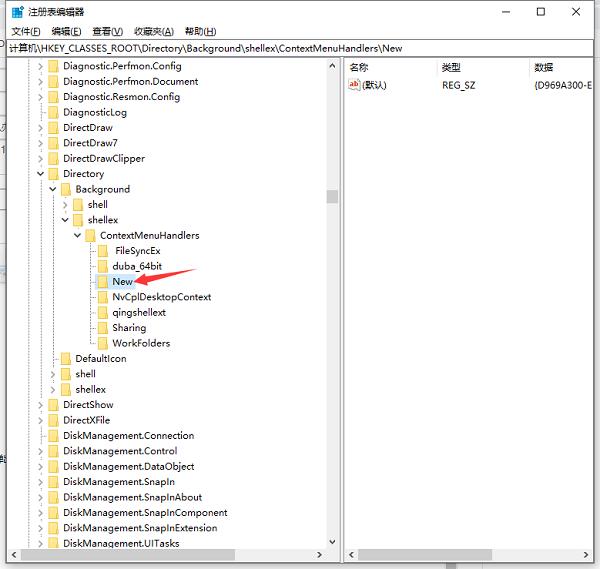Click the tree pane vertical scrollbar thumb
Screen dimensions: 600x569
[x=332, y=196]
